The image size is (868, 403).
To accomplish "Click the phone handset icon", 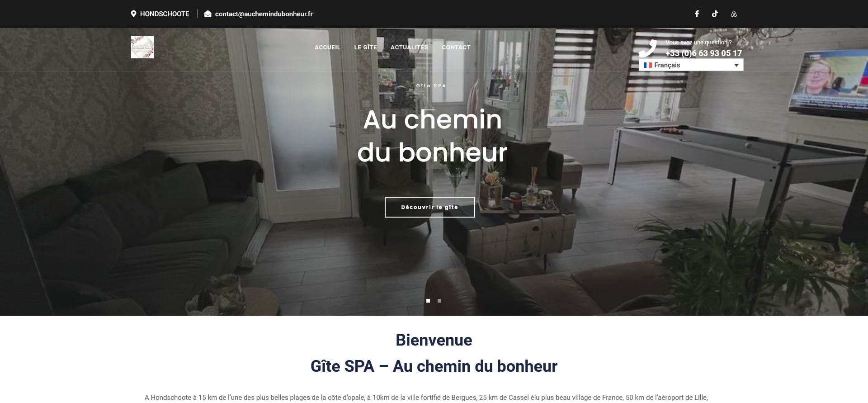I will coord(648,48).
